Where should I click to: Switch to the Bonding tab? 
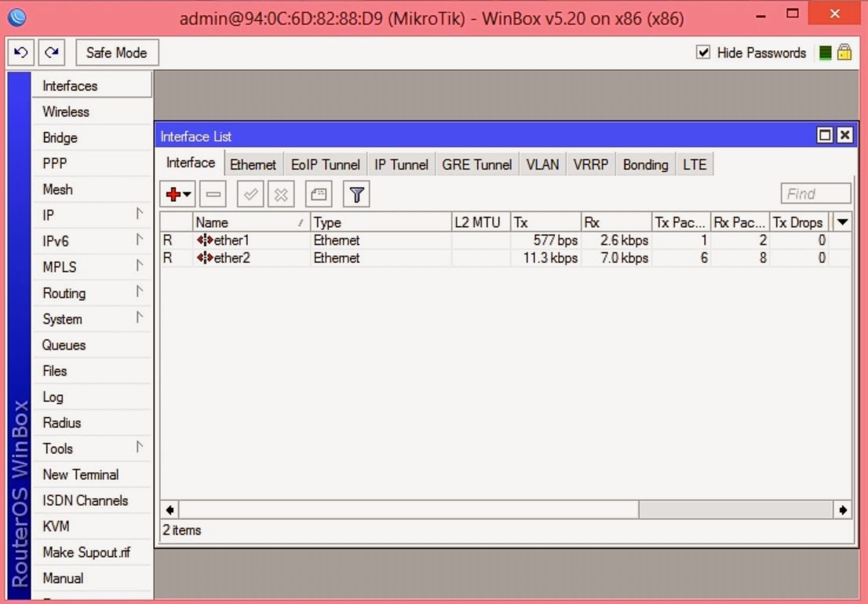(645, 165)
